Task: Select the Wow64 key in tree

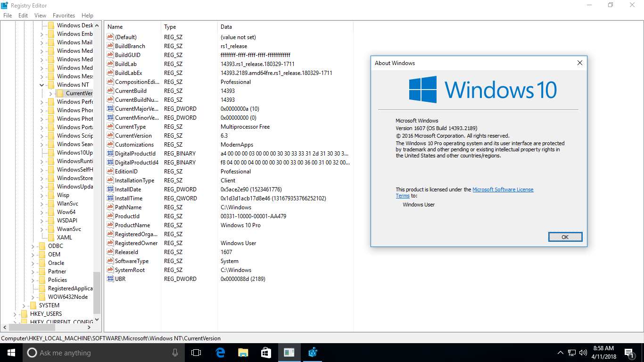Action: point(66,212)
